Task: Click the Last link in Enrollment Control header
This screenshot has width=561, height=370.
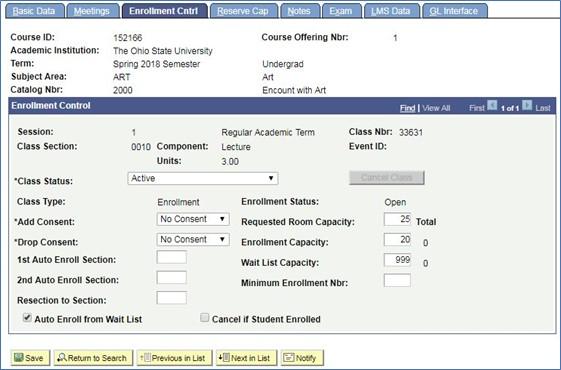Action: pyautogui.click(x=543, y=108)
